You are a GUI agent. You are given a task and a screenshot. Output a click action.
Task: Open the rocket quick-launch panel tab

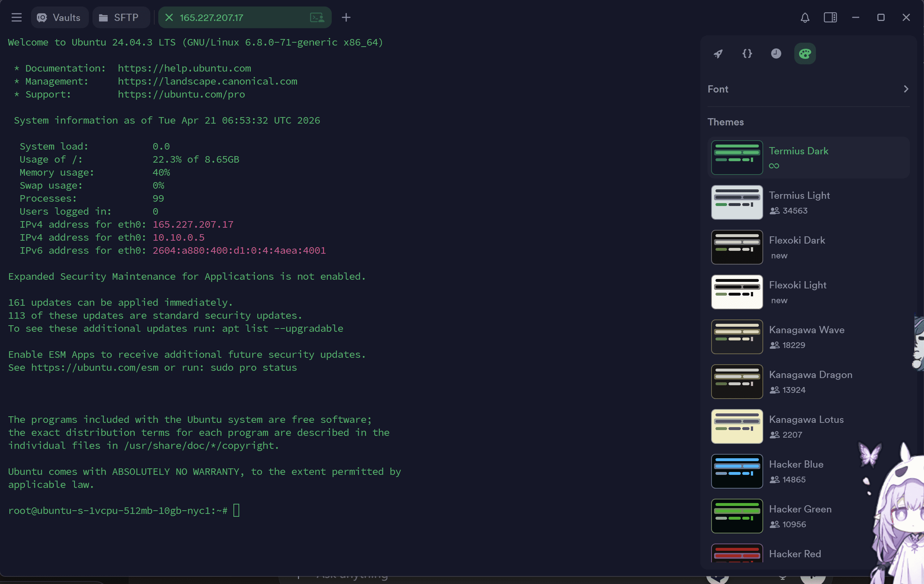click(718, 54)
